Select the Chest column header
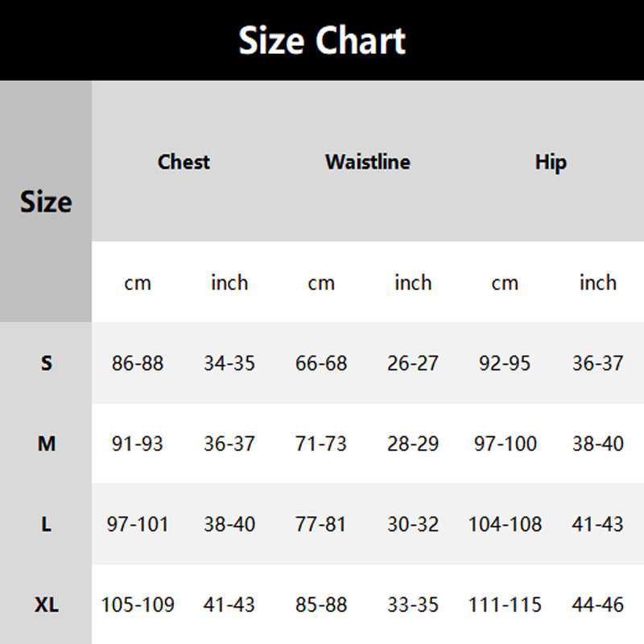644x644 pixels. (184, 162)
